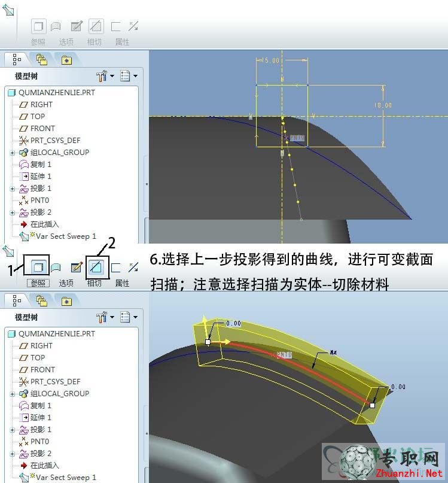This screenshot has height=483, width=448.
Task: Select 在此插入 marker in lower model tree
Action: tap(39, 466)
